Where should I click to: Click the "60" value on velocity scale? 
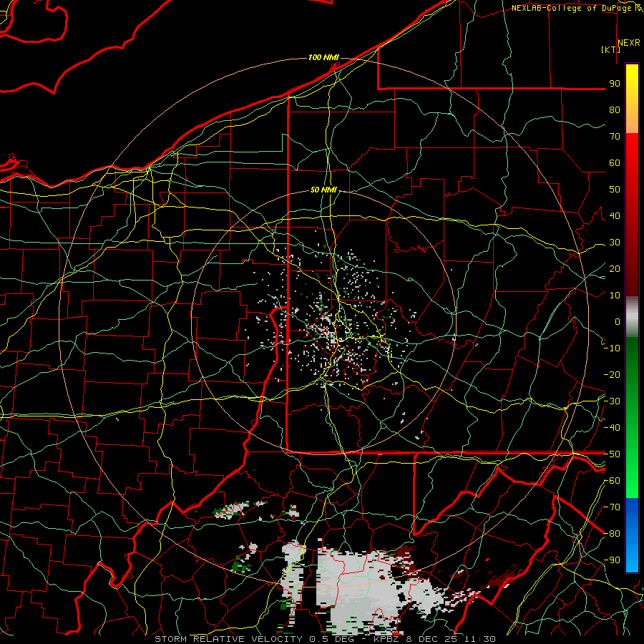coord(615,162)
